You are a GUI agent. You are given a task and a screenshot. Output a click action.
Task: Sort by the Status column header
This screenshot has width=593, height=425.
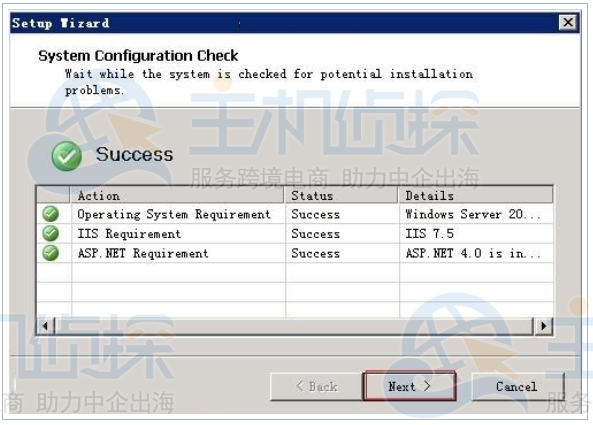point(341,195)
